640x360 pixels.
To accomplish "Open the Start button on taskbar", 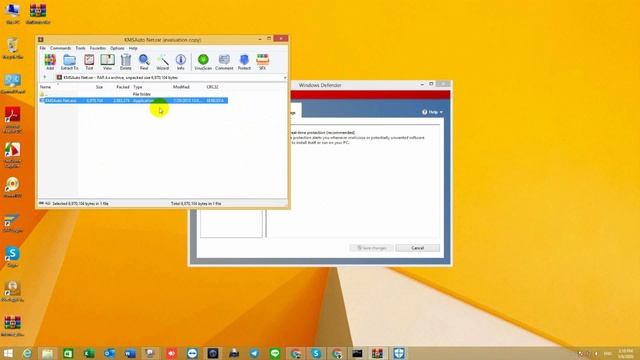I will pos(8,353).
